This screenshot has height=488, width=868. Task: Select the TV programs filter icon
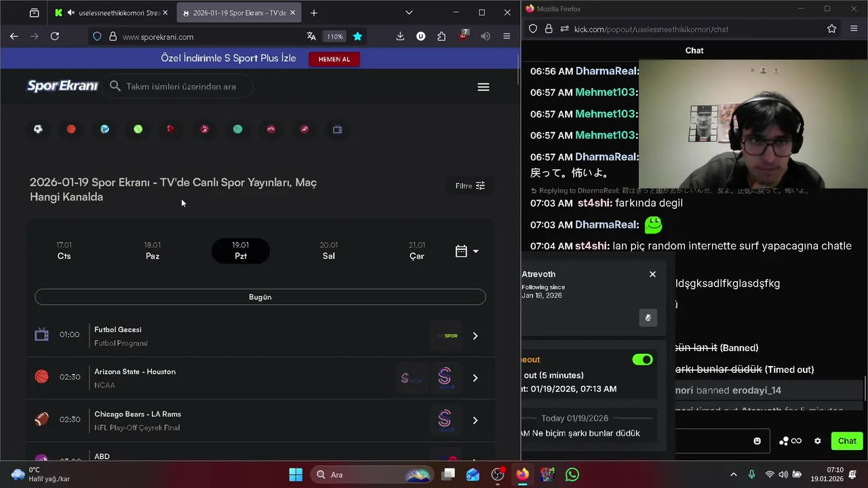point(337,129)
